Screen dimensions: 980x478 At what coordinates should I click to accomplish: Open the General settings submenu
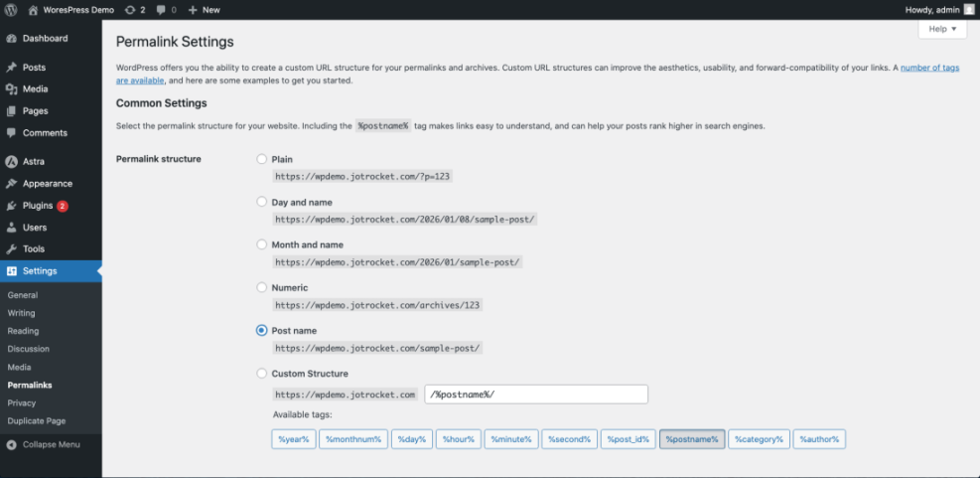(23, 295)
